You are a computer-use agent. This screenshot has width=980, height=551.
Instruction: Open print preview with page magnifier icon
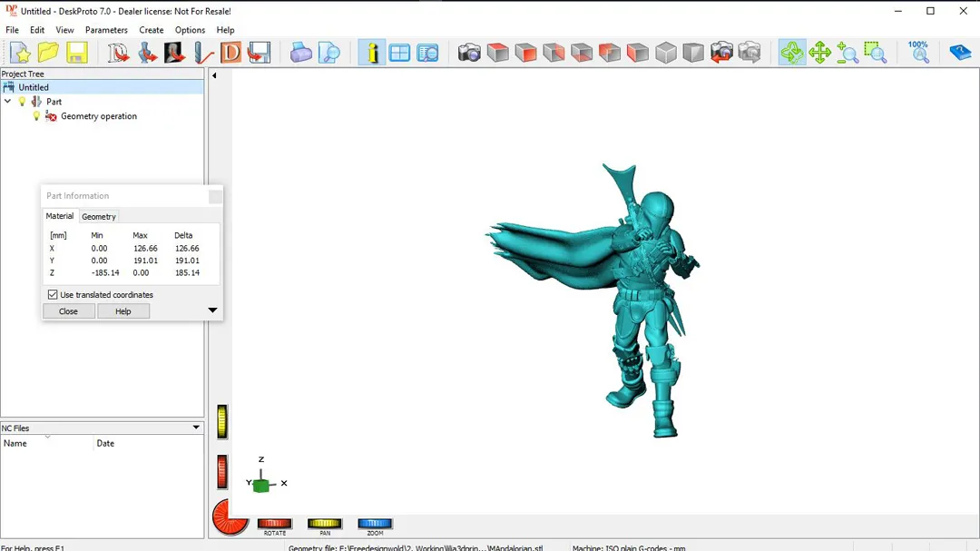328,54
